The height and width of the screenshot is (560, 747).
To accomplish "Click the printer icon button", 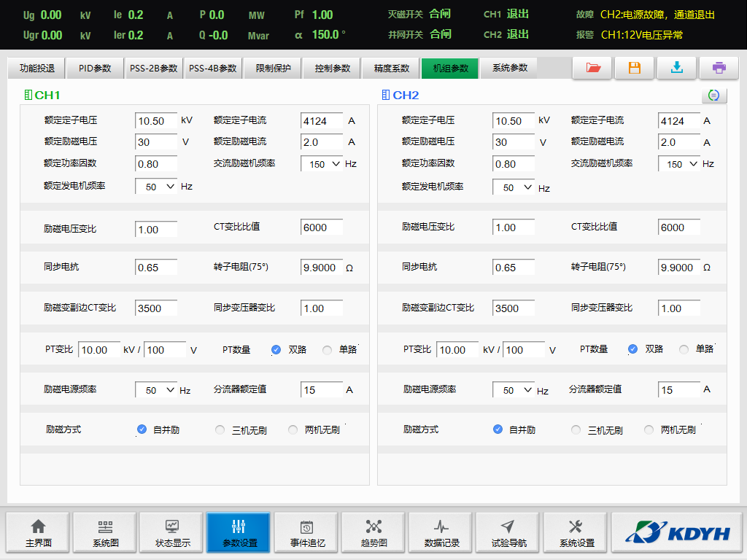I will point(719,68).
